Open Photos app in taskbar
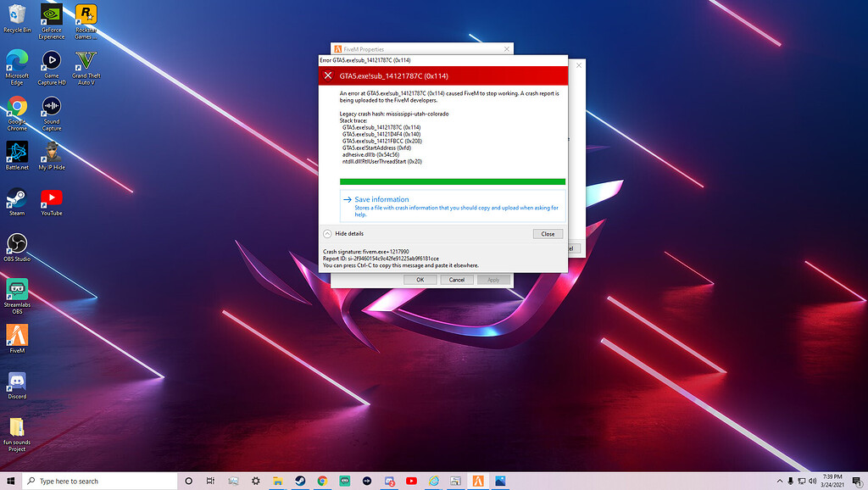 500,481
